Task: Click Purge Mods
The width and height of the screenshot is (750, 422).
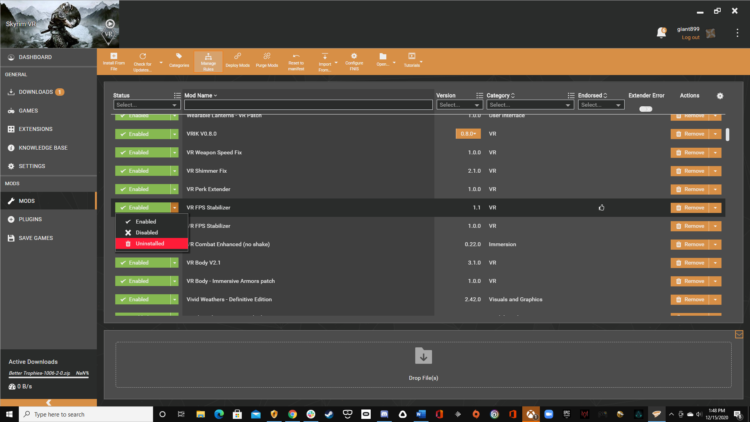Action: click(x=267, y=62)
